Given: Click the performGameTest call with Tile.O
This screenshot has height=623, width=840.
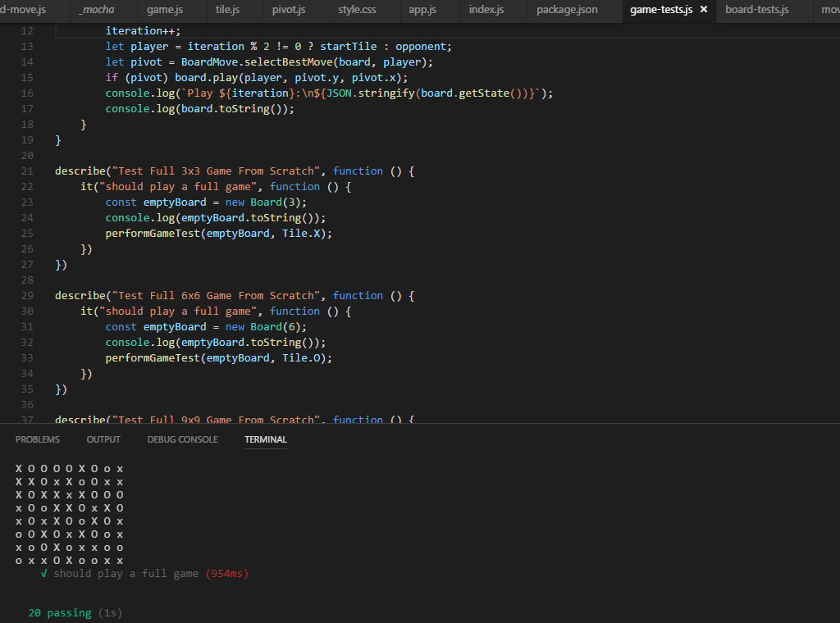Looking at the screenshot, I should (x=218, y=358).
